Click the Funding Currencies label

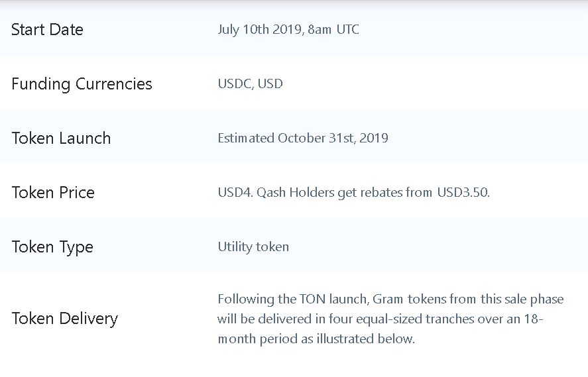[x=82, y=84]
